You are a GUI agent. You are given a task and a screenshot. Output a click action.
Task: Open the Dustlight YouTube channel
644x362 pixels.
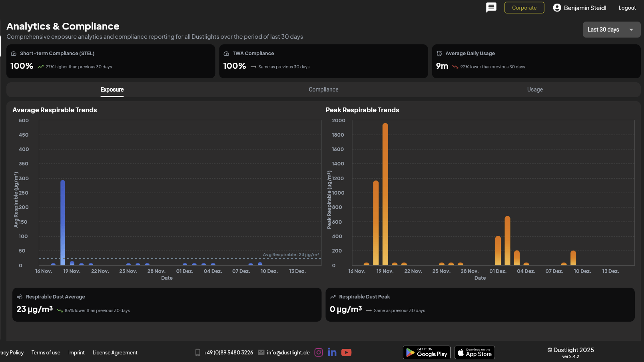pos(346,352)
